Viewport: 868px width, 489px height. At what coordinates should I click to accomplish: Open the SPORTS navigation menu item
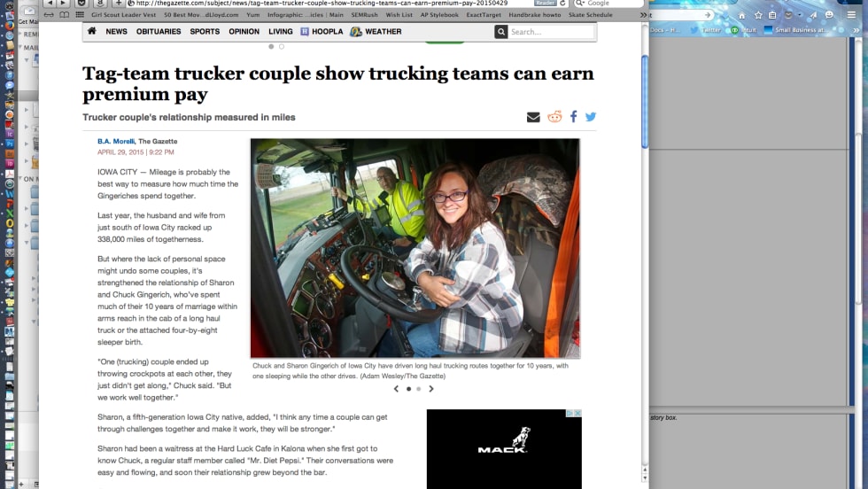[x=205, y=32]
